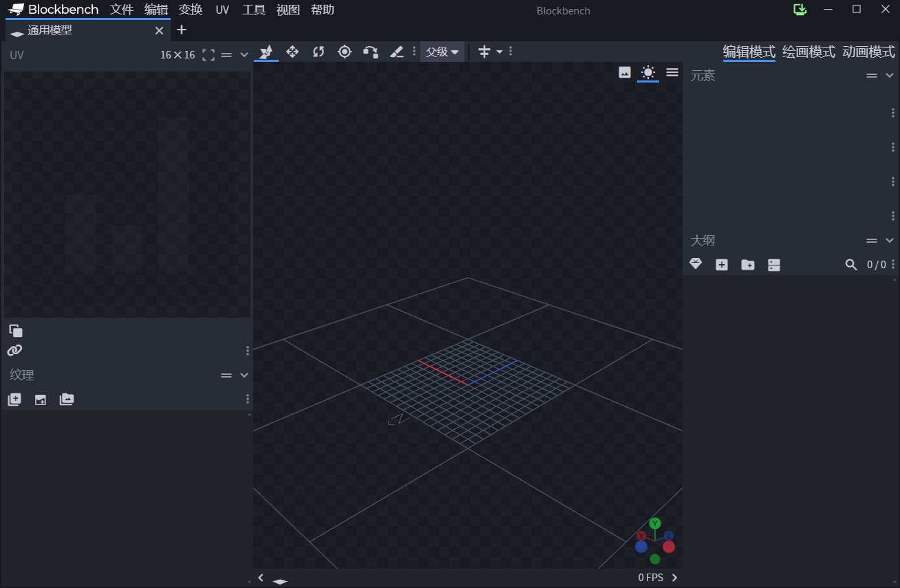Image resolution: width=900 pixels, height=588 pixels.
Task: Click the 16 × 16 UV size text
Action: [x=178, y=55]
